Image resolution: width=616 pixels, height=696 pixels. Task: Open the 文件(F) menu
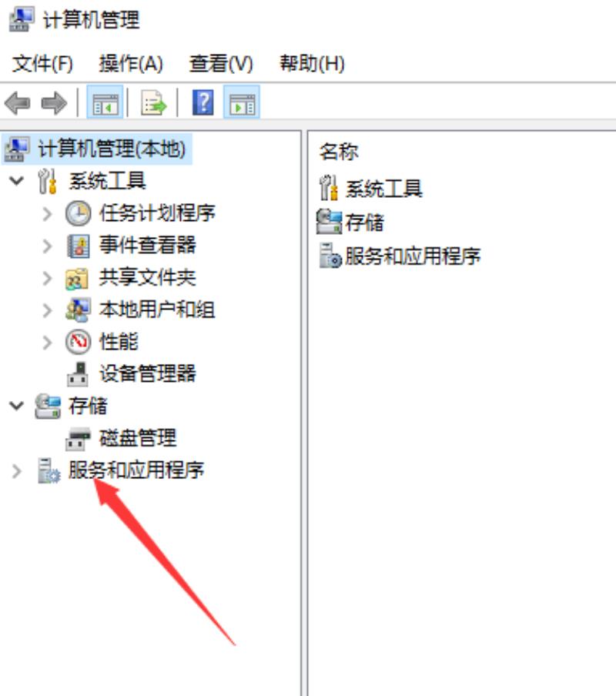42,63
